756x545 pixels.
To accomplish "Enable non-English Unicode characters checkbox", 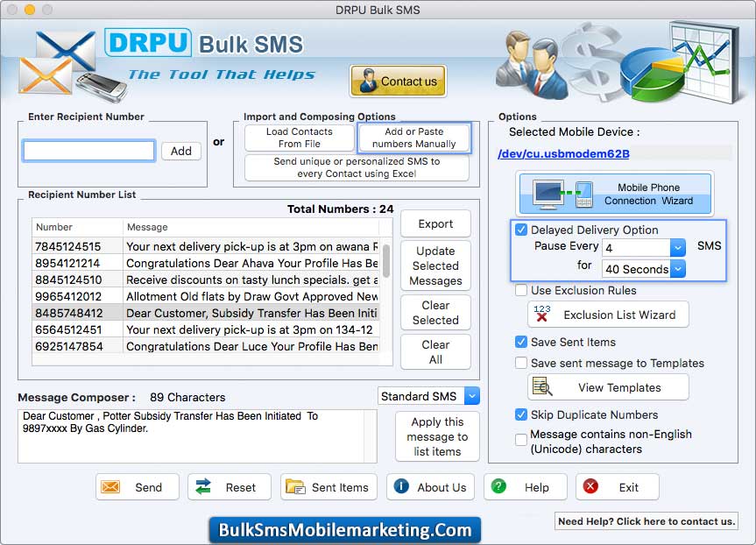I will point(521,440).
